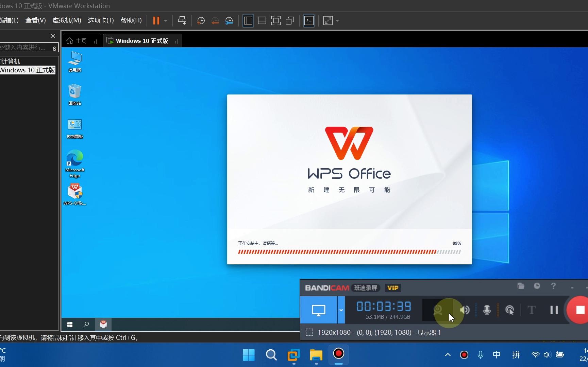
Task: Open the 虚拟机(M) menu
Action: coord(67,20)
